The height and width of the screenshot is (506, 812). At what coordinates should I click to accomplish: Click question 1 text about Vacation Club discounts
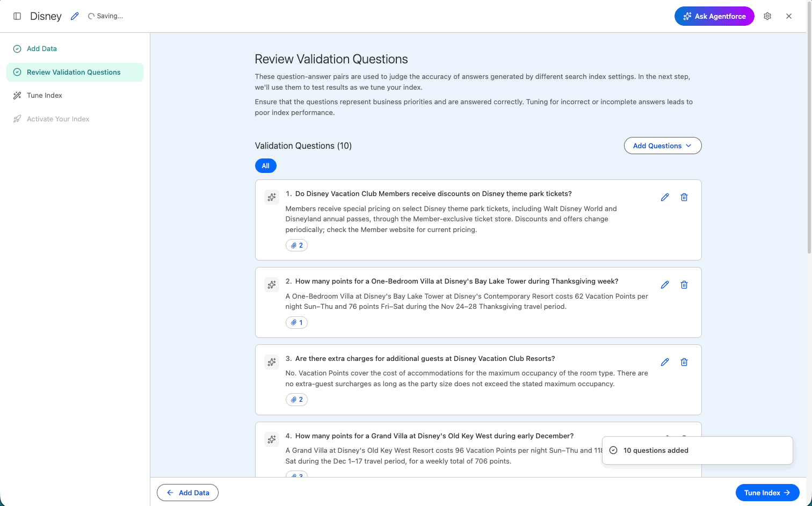[433, 194]
